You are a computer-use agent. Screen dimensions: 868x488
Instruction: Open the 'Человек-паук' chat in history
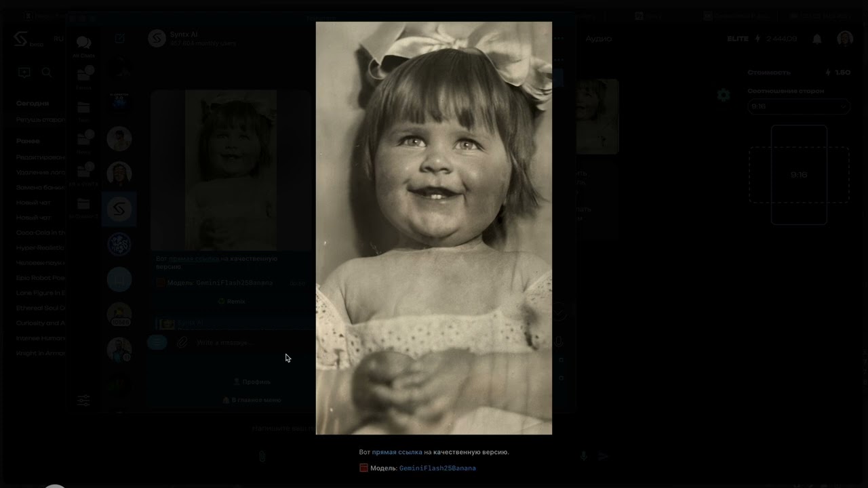tap(41, 262)
